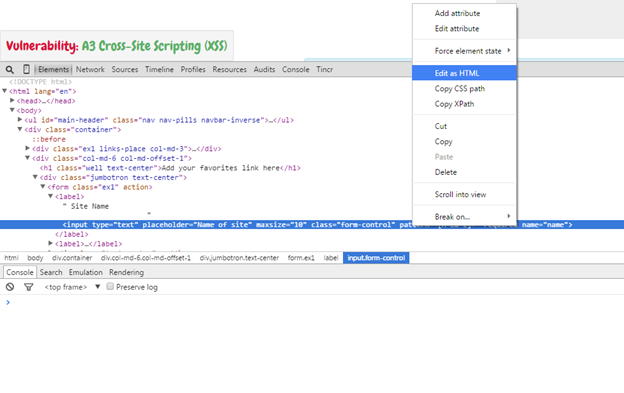Collapse the div col-md-6 col-md-offset-1 node
The height and width of the screenshot is (393, 624).
click(x=27, y=158)
